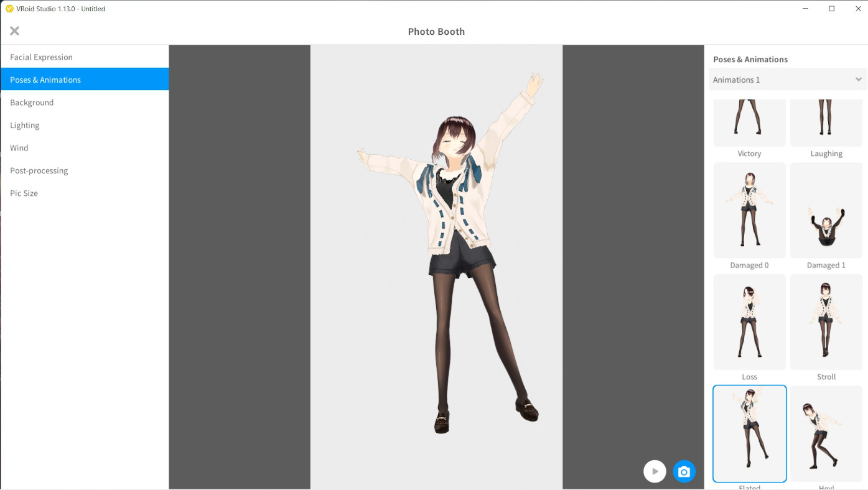Apply the Loss animation

tap(749, 321)
